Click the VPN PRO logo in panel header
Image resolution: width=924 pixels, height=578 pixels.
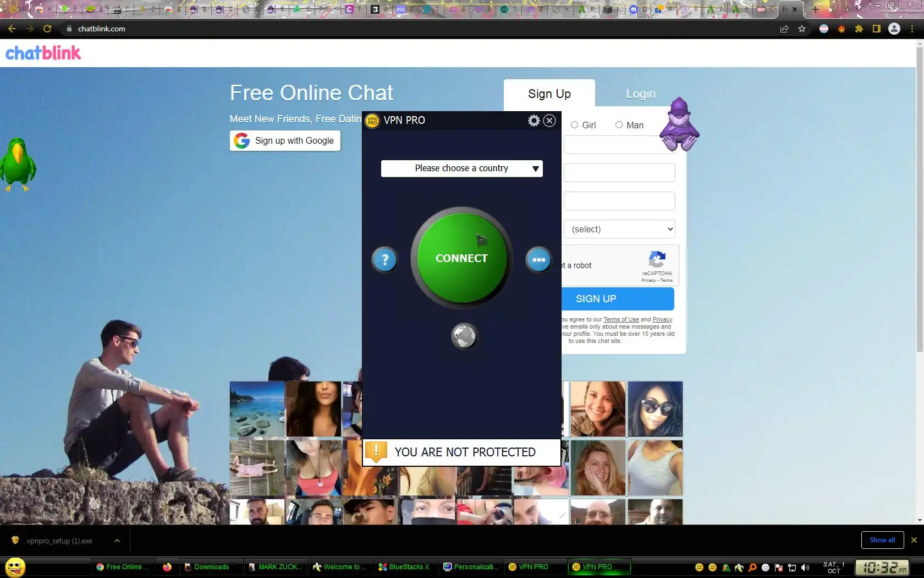pyautogui.click(x=372, y=121)
